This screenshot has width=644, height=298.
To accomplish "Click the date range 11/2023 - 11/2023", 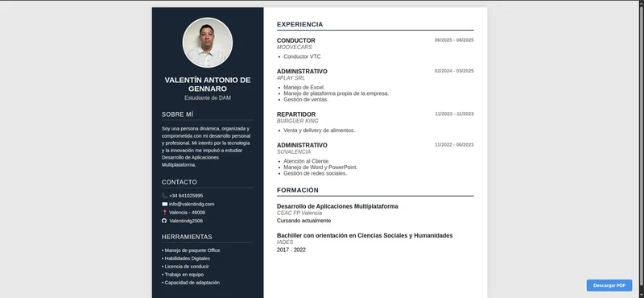I will (454, 114).
